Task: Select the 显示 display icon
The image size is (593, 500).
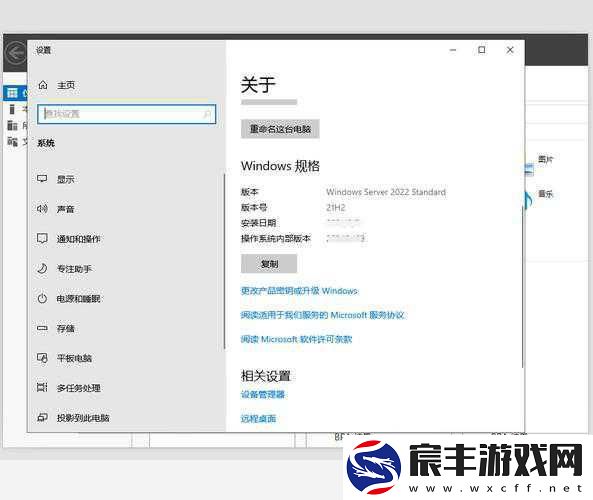Action: (42, 179)
